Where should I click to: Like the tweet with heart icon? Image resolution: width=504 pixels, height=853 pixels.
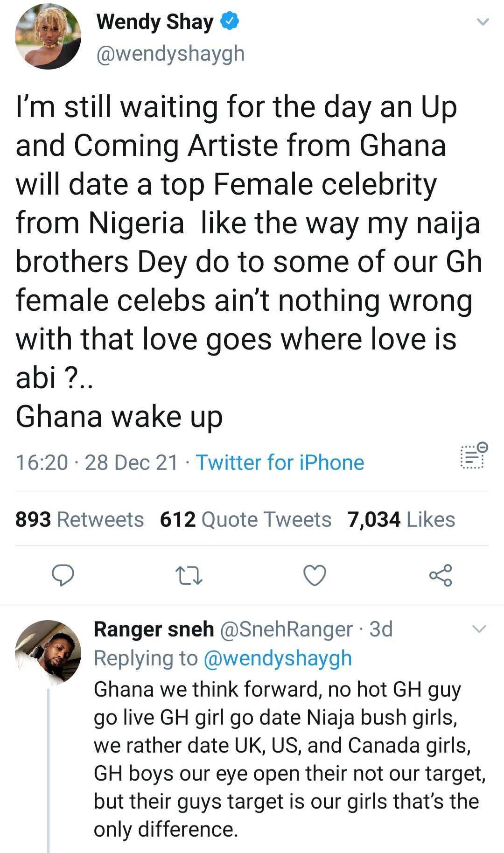pos(315,575)
